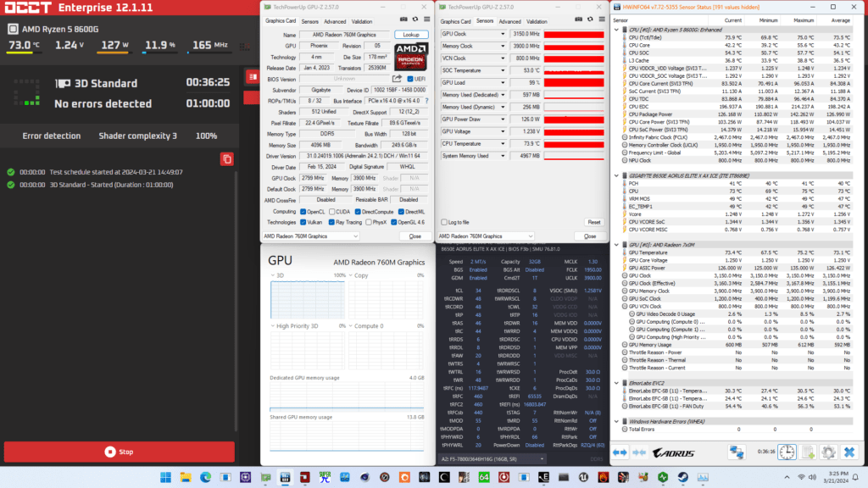868x488 pixels.
Task: Collapse the CPU [#0] AMD Ryzen 5 8600G sensor group
Action: (617, 30)
